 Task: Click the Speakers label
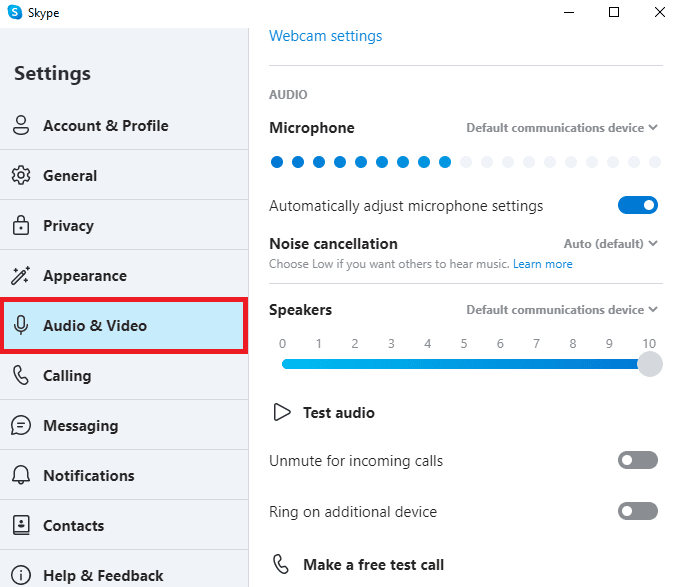click(x=301, y=310)
